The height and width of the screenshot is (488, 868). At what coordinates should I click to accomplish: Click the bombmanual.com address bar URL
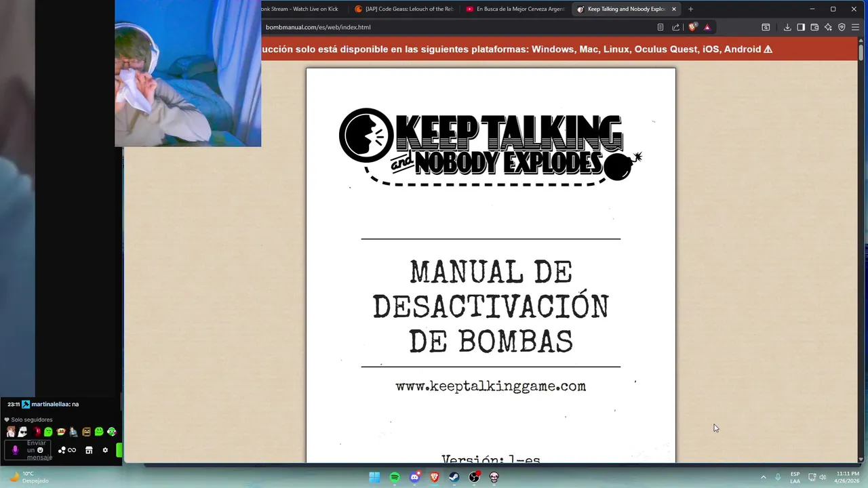pos(318,27)
